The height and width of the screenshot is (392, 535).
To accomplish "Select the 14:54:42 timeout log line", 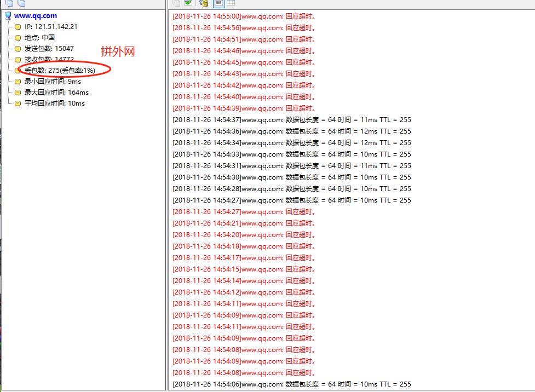I will pyautogui.click(x=244, y=85).
